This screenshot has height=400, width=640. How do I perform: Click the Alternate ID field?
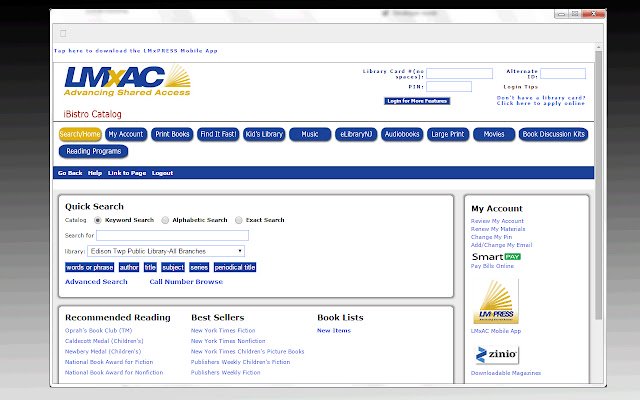point(563,73)
